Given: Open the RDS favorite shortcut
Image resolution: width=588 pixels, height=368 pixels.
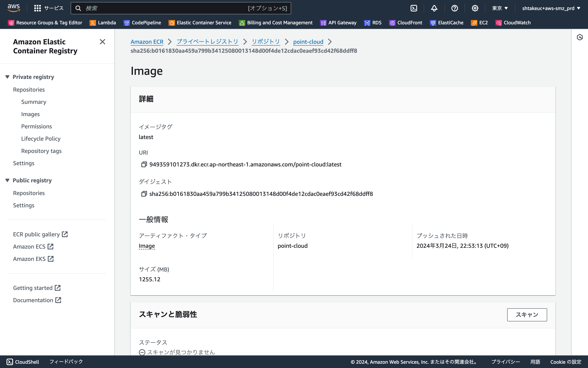Looking at the screenshot, I should point(373,23).
